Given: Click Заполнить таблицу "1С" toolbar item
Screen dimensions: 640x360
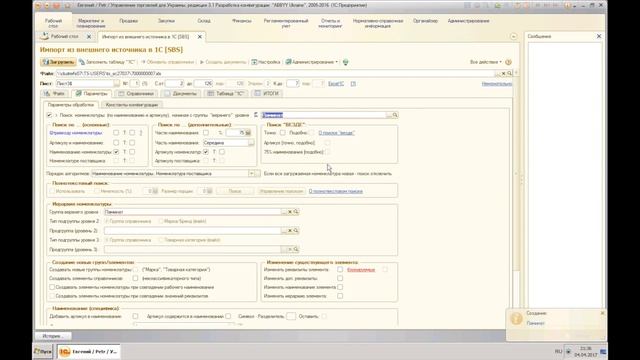Looking at the screenshot, I should pos(107,62).
